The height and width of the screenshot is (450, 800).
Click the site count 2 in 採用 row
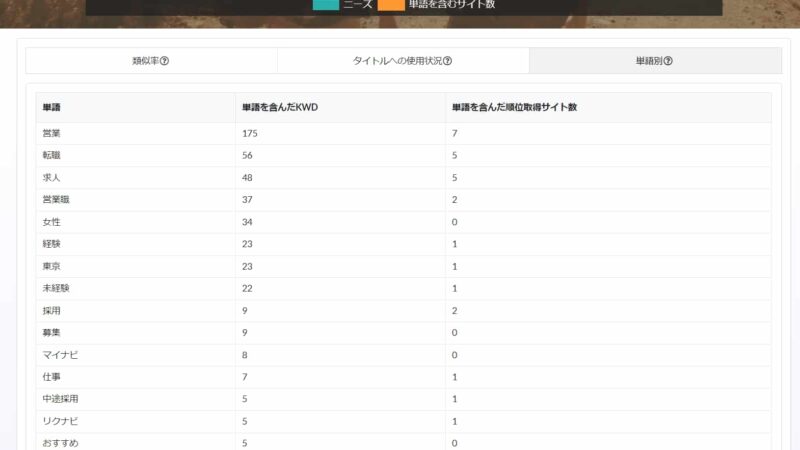coord(455,311)
